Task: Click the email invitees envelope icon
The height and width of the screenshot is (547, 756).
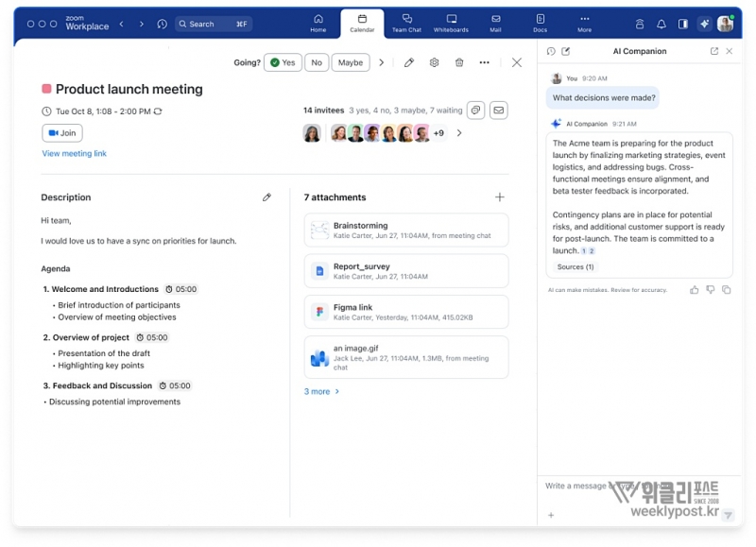Action: coord(499,111)
